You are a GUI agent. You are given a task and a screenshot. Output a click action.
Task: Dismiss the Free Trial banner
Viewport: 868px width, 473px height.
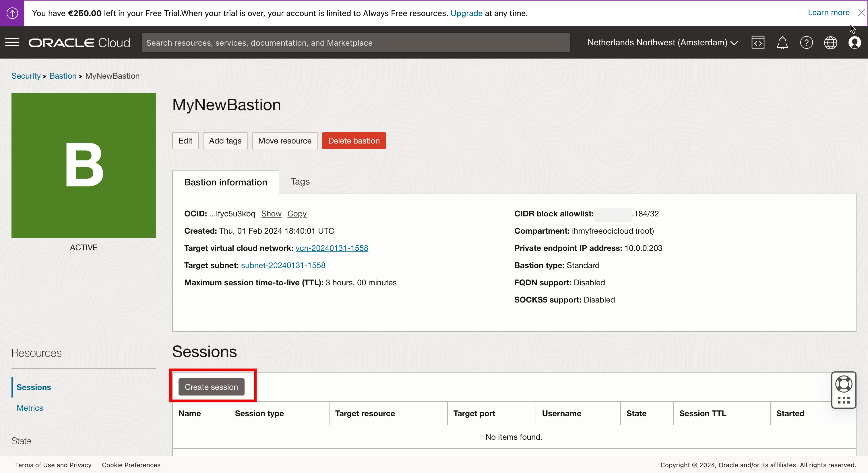861,13
